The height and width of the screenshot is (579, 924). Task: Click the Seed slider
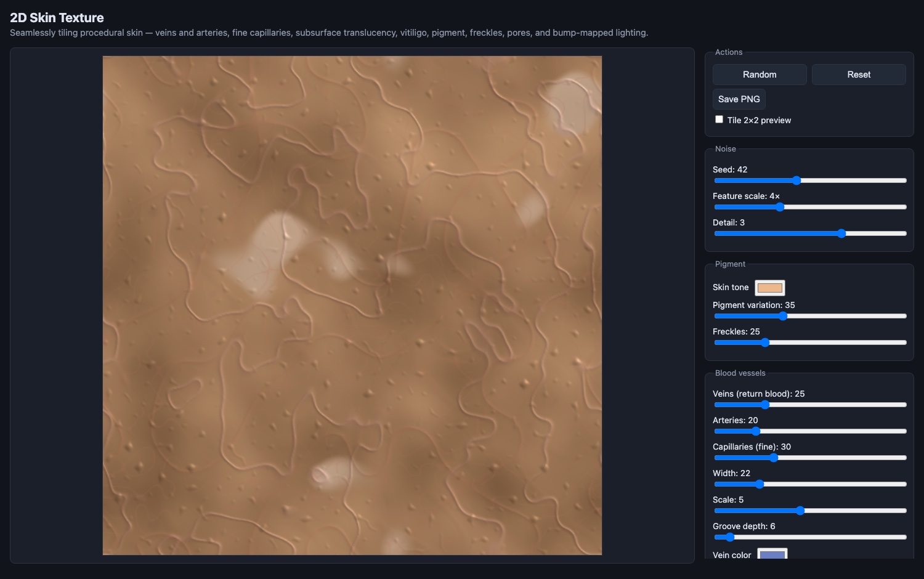[x=810, y=180]
